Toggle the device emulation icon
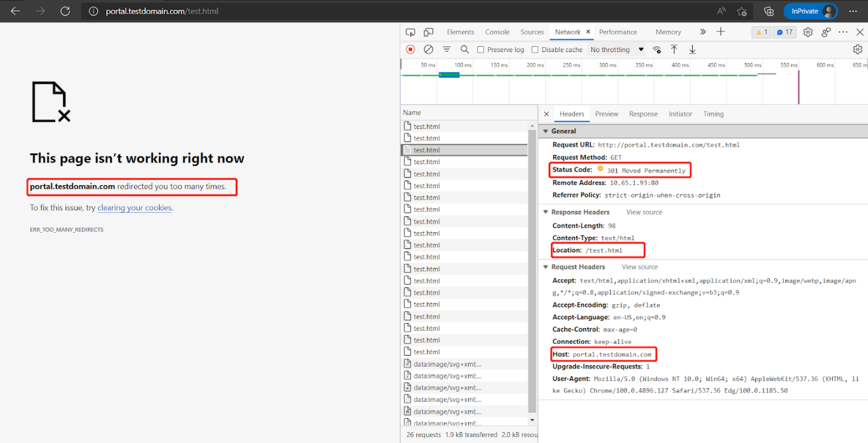 coord(429,32)
